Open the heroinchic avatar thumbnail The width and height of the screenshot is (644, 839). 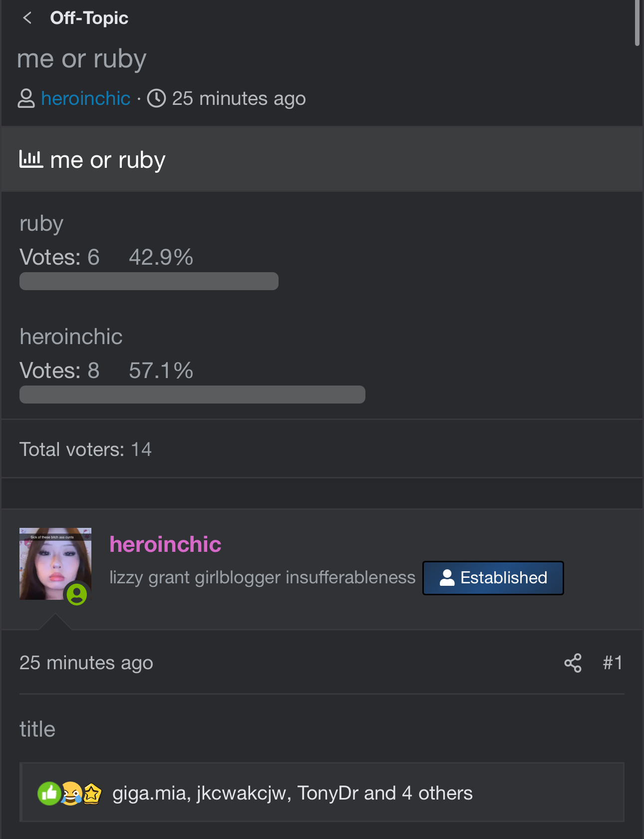[x=55, y=563]
